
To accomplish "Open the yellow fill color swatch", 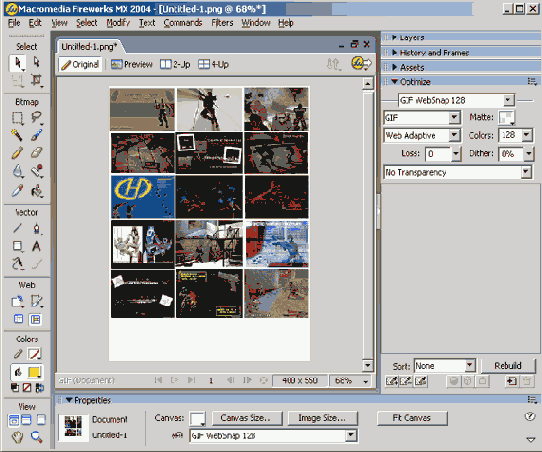I will pyautogui.click(x=35, y=372).
